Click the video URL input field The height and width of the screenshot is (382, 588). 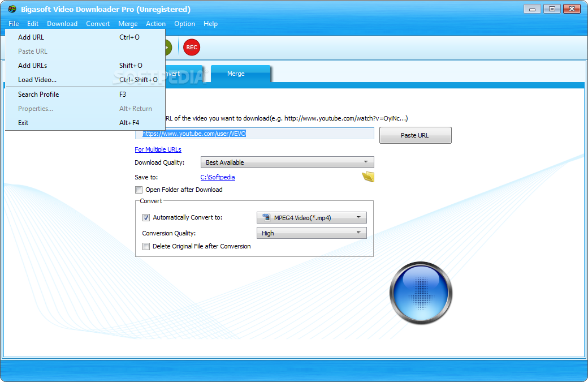(254, 134)
